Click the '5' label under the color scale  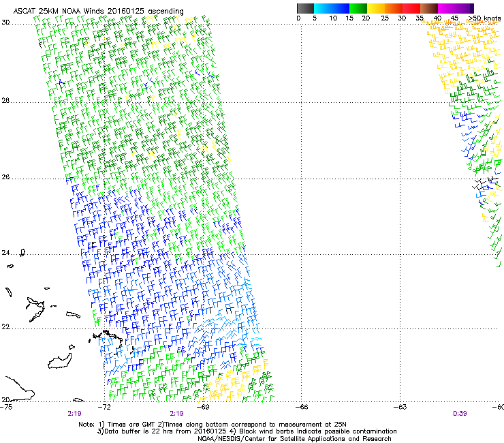(x=315, y=18)
